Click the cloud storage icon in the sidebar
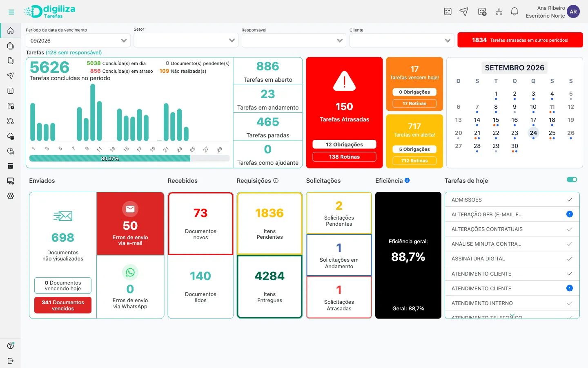The width and height of the screenshot is (588, 368). [x=11, y=136]
